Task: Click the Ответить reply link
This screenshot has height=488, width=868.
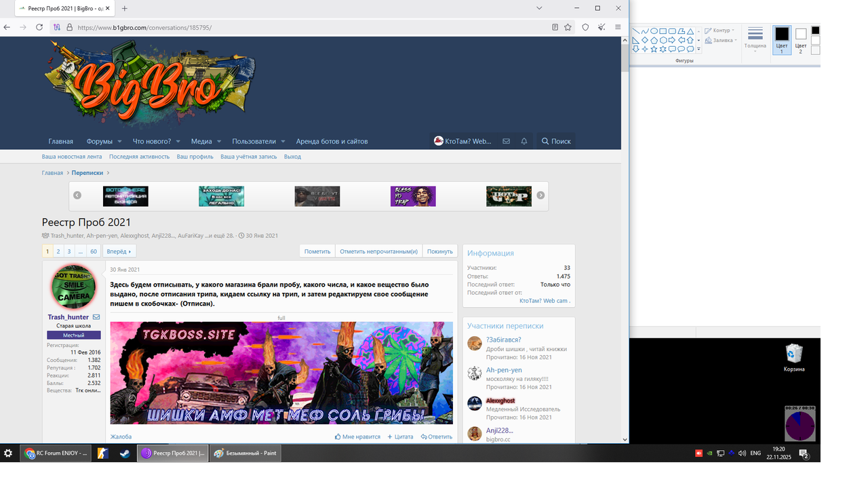Action: tap(436, 436)
